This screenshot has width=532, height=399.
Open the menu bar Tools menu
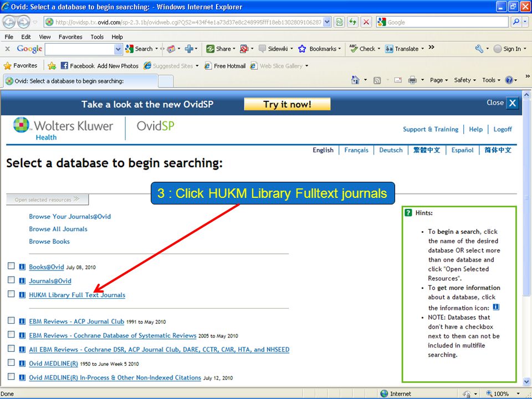tap(97, 37)
